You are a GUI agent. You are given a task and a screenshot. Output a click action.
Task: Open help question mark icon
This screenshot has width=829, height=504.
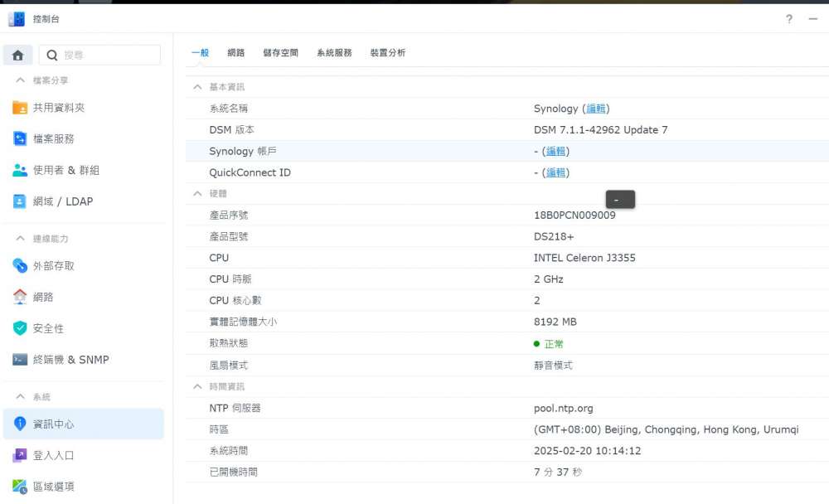(789, 19)
